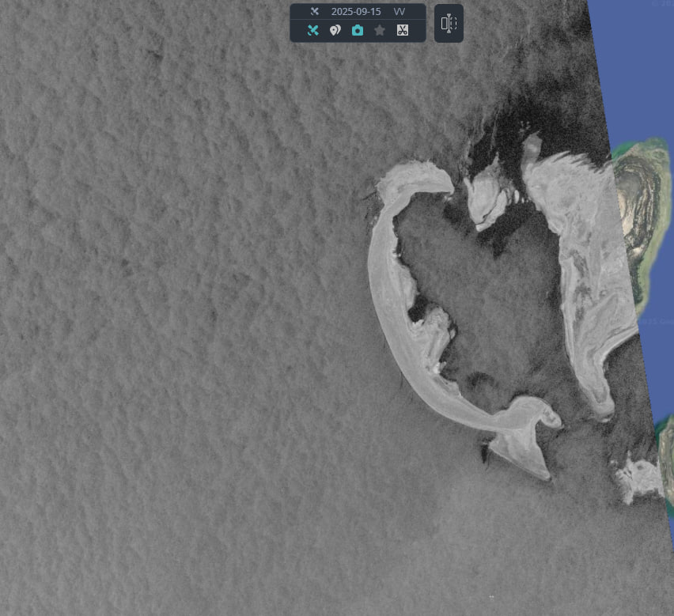Screen dimensions: 674x616
Task: Open the 2025-09-15 date selector
Action: tap(356, 12)
